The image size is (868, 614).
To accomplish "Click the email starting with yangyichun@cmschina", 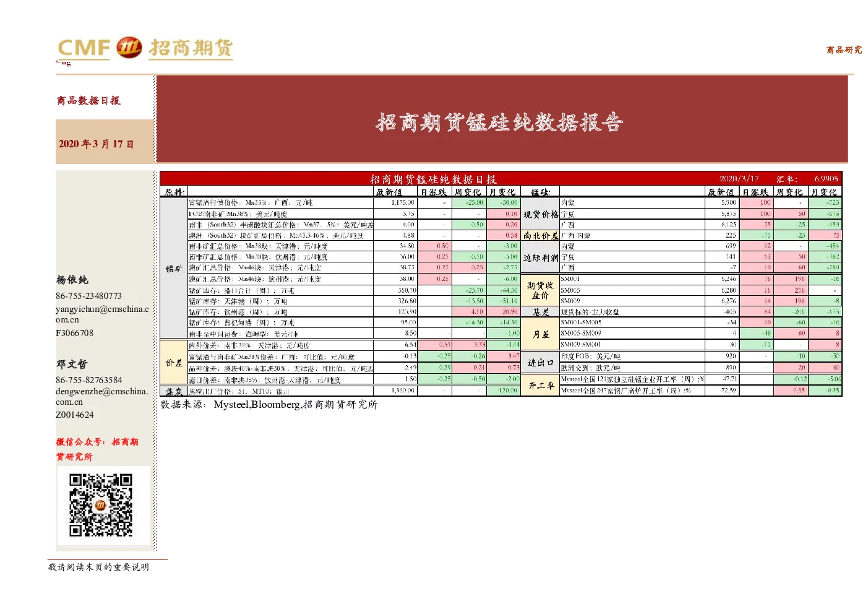I will 102,314.
